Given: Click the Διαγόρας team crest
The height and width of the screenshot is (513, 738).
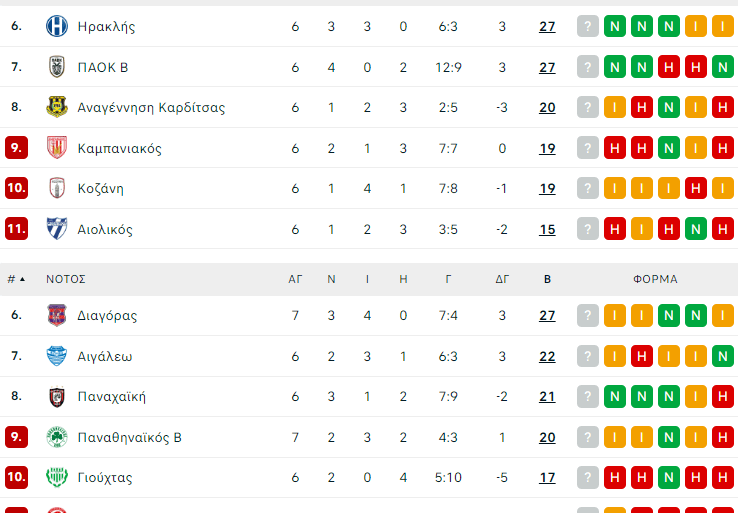Looking at the screenshot, I should pos(56,316).
